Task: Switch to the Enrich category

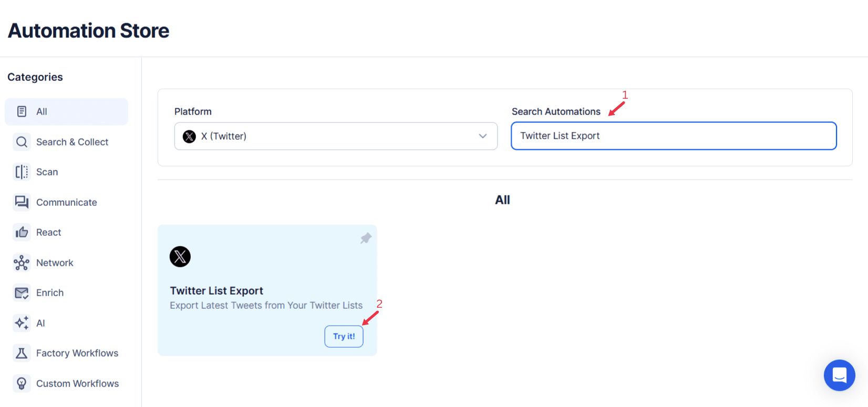Action: pos(50,293)
